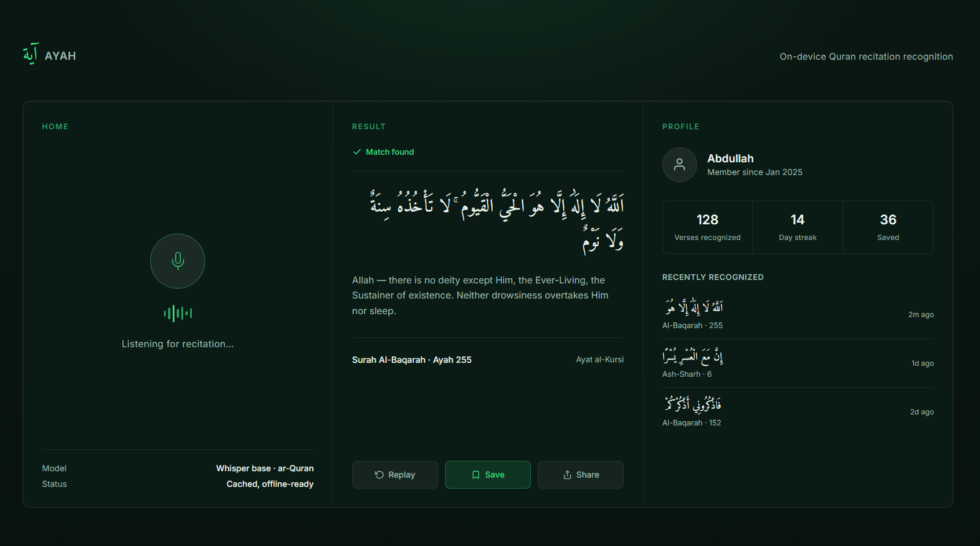Click the 1d ago timestamp
The width and height of the screenshot is (980, 546).
(923, 363)
